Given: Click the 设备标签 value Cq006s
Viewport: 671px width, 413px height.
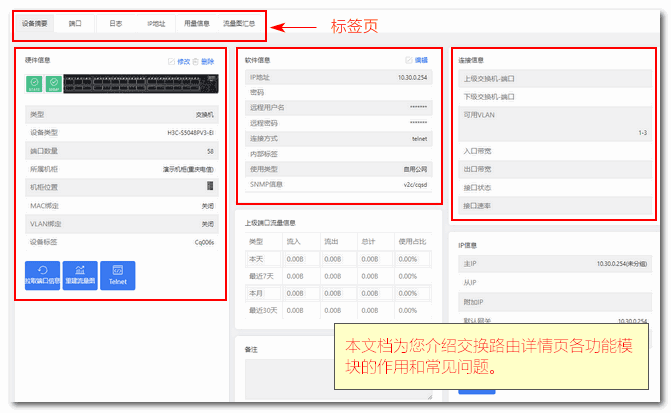Looking at the screenshot, I should (x=205, y=242).
